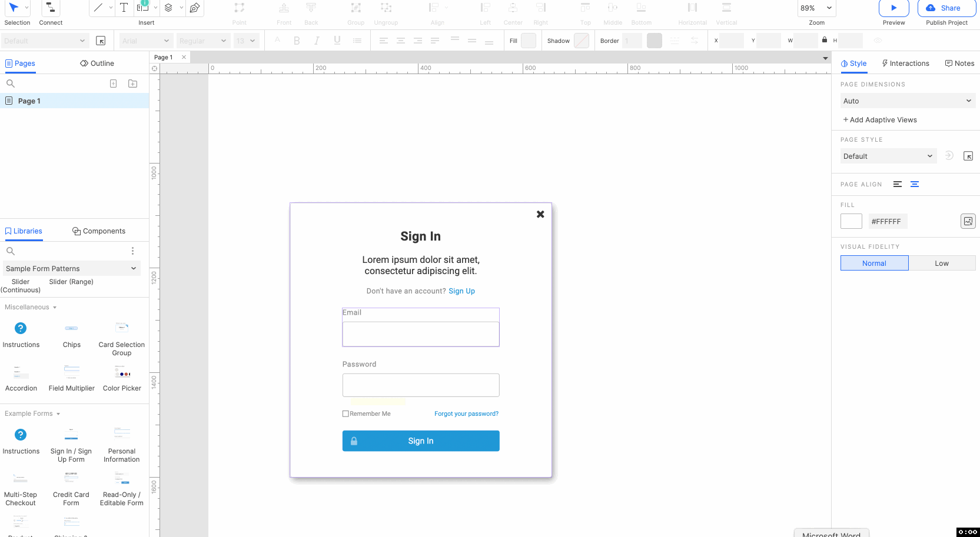
Task: Click the Email input field
Action: click(x=421, y=334)
